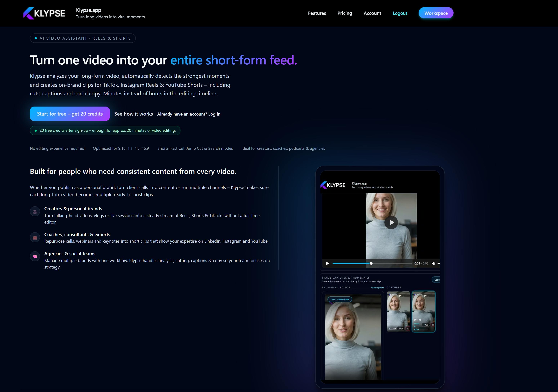Open the Features nav item
The height and width of the screenshot is (392, 558).
tap(317, 13)
